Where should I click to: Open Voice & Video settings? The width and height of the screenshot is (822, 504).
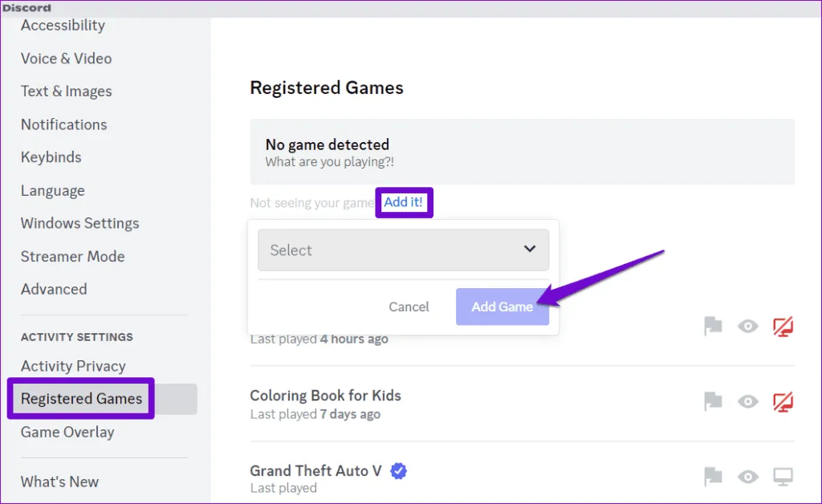[66, 59]
